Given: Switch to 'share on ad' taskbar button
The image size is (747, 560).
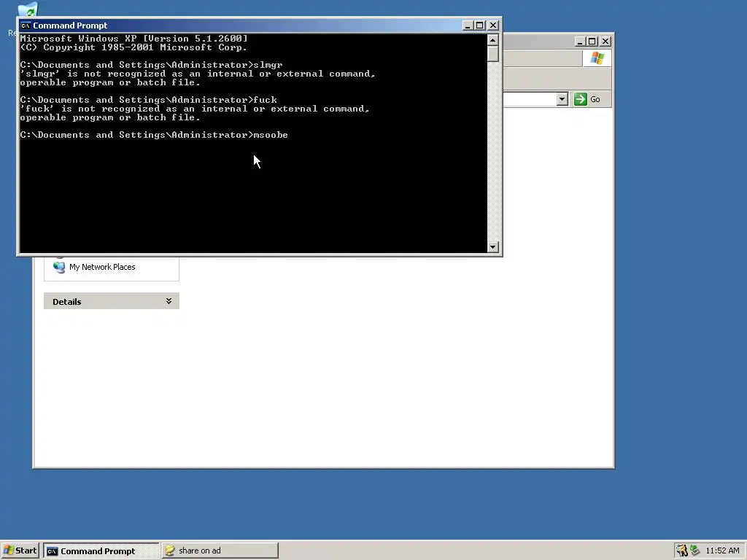Looking at the screenshot, I should click(x=220, y=551).
